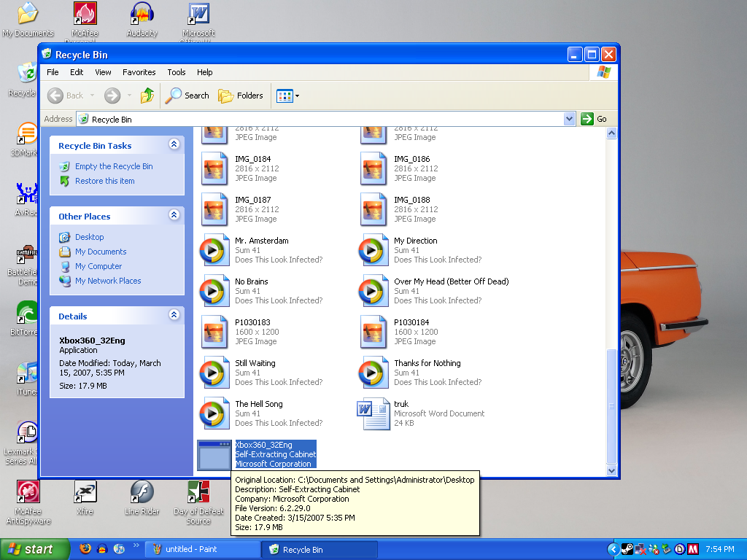The height and width of the screenshot is (560, 747).
Task: Open the Audacity desktop shortcut
Action: click(142, 15)
